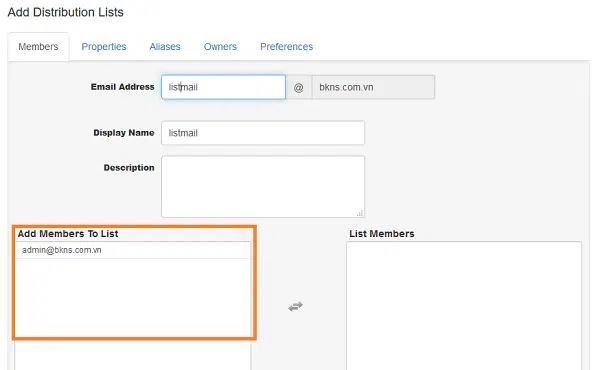Click the bkns.com.vn domain field
Image resolution: width=600 pixels, height=370 pixels.
373,87
